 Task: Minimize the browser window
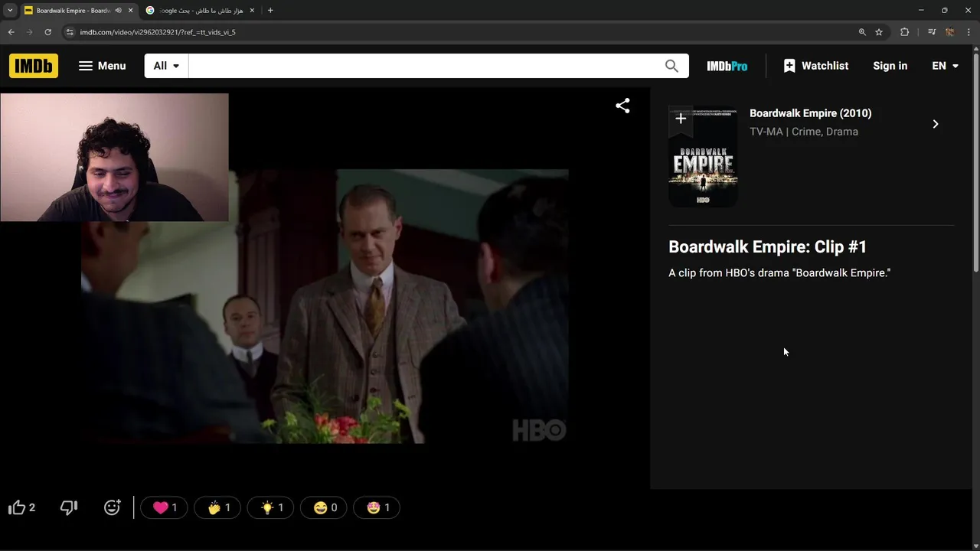pos(920,11)
